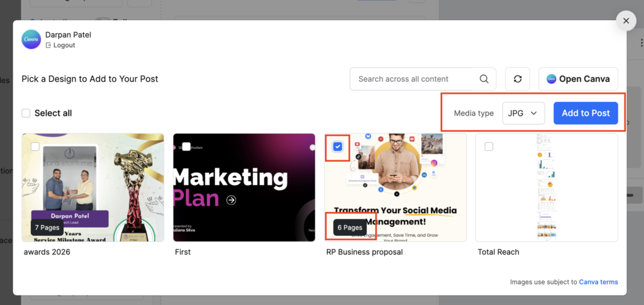This screenshot has height=305, width=644.
Task: Click the Media type label
Action: (474, 113)
